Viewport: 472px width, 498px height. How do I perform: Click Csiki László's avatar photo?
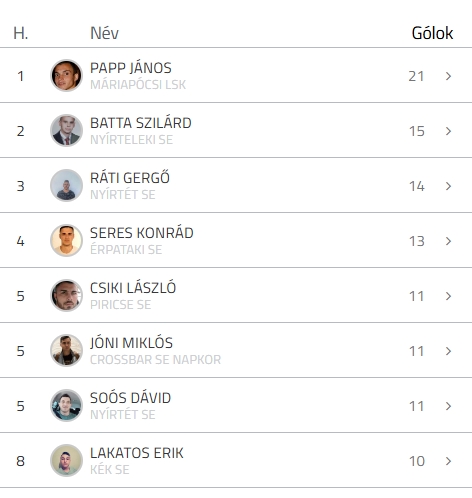(66, 296)
